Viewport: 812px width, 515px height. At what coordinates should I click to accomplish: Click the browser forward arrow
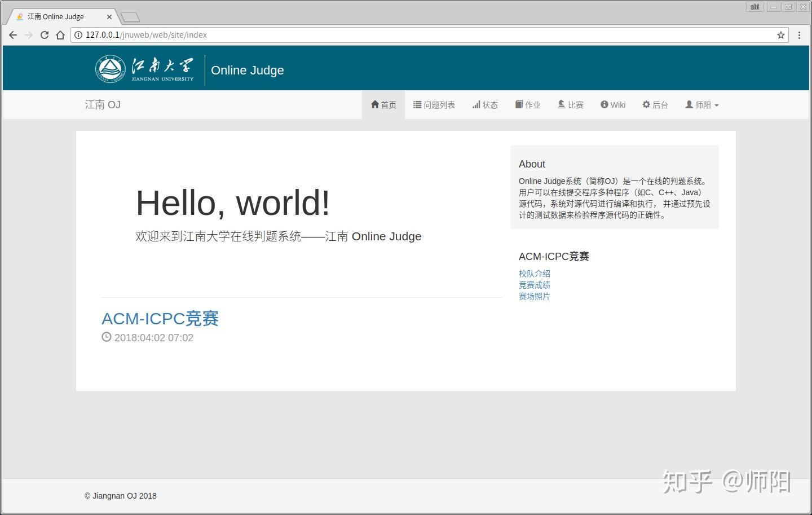(29, 35)
